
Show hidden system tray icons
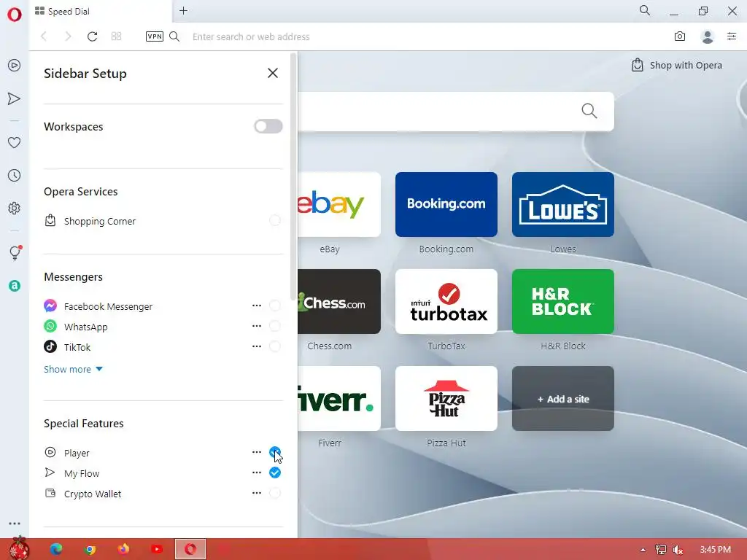pos(643,550)
